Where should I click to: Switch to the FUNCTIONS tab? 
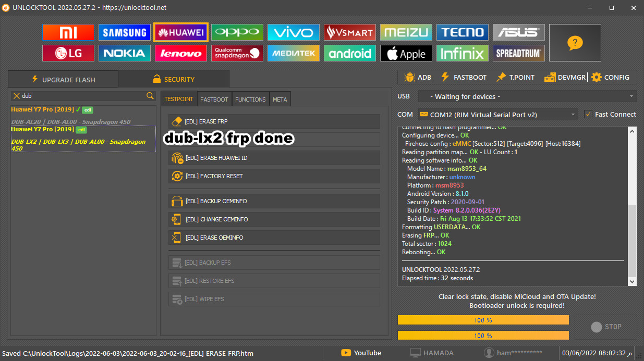point(250,98)
